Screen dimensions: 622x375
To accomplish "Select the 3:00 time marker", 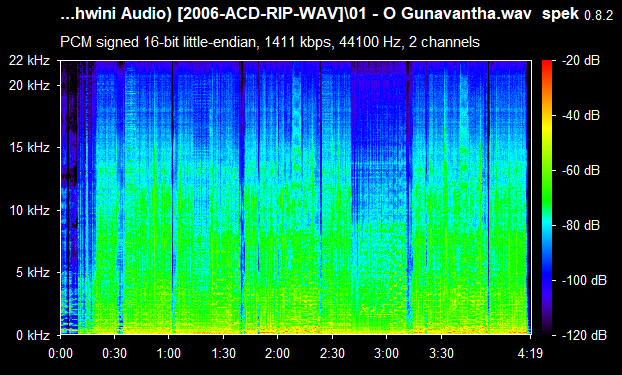I will point(387,353).
